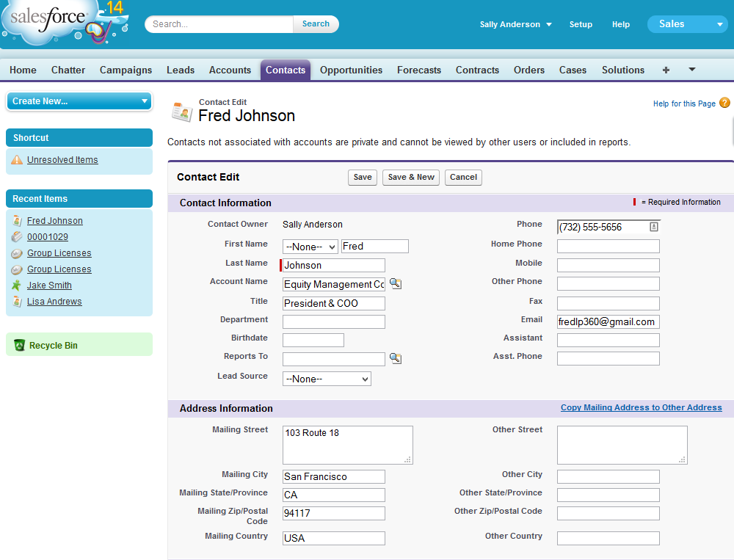This screenshot has height=560, width=734.
Task: Click the plus icon for all tabs
Action: coord(666,70)
